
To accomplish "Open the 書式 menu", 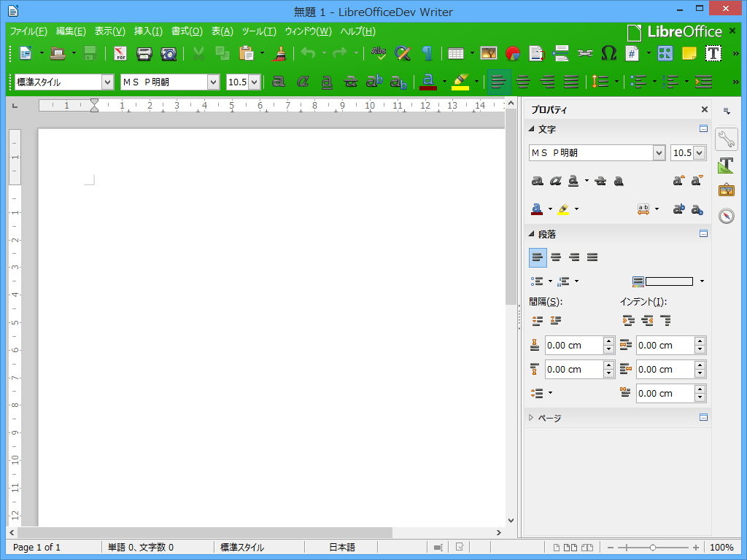I will (187, 31).
